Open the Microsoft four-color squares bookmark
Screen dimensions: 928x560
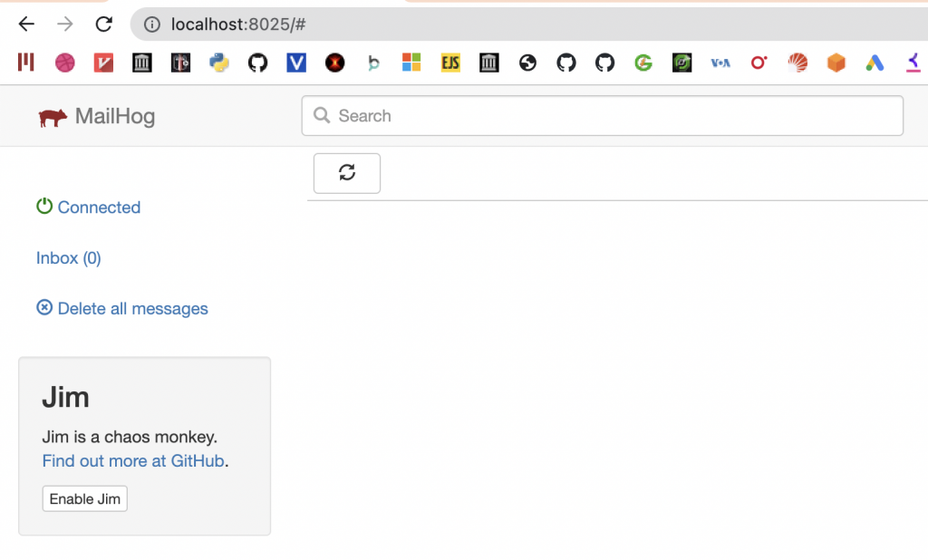[x=412, y=63]
